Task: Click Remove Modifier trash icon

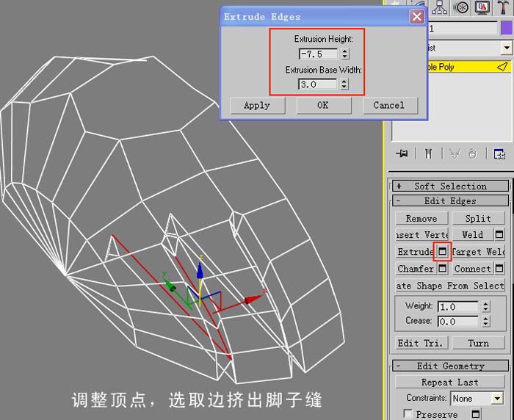Action: click(472, 153)
